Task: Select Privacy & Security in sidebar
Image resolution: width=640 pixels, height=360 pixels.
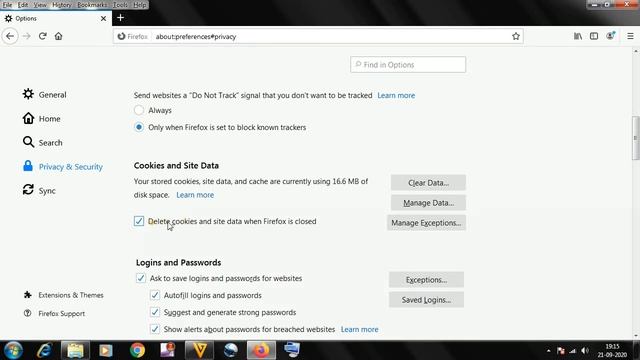Action: pos(62,167)
